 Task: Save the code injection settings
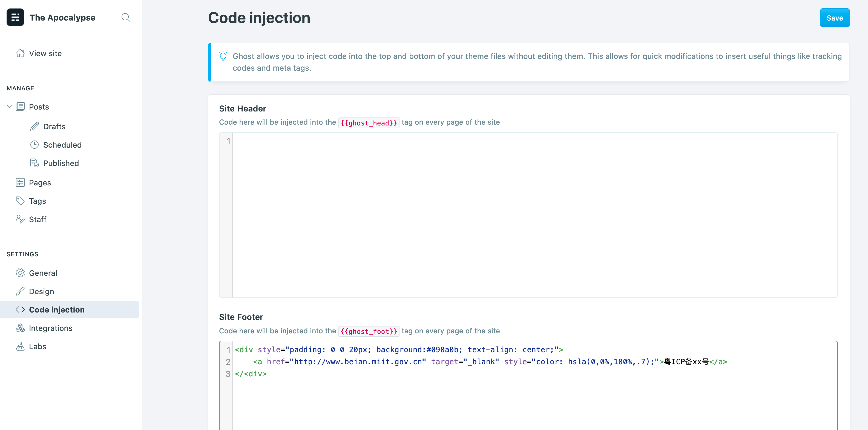[835, 18]
